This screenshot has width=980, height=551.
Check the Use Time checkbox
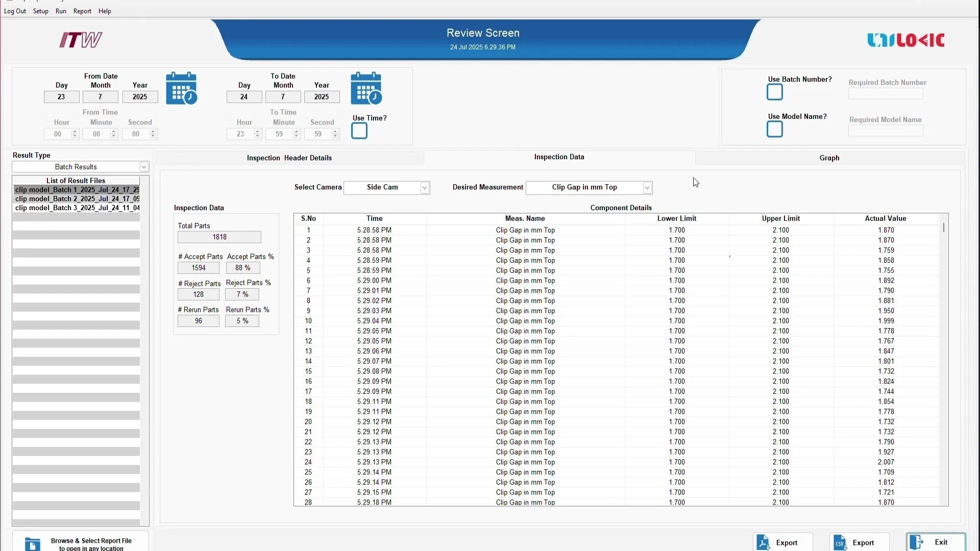tap(359, 131)
